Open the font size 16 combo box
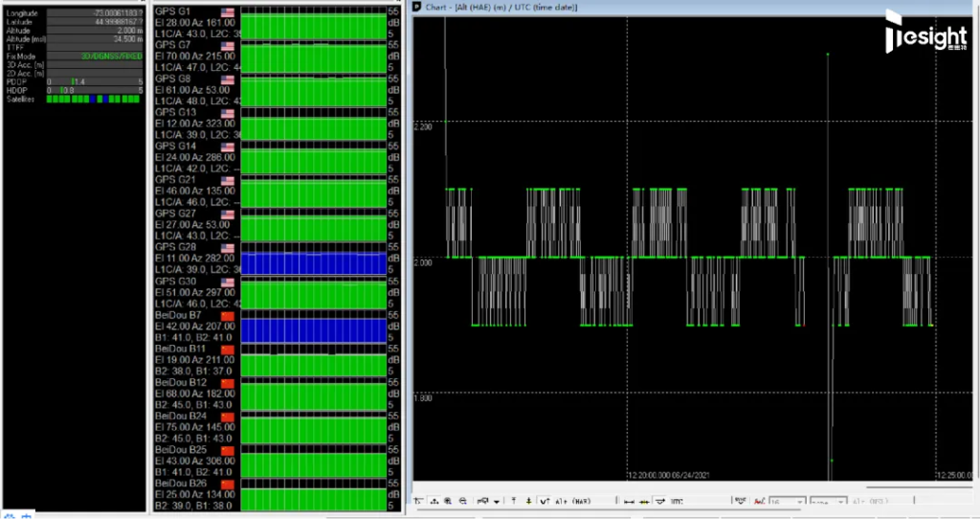The width and height of the screenshot is (980, 519). [x=787, y=502]
